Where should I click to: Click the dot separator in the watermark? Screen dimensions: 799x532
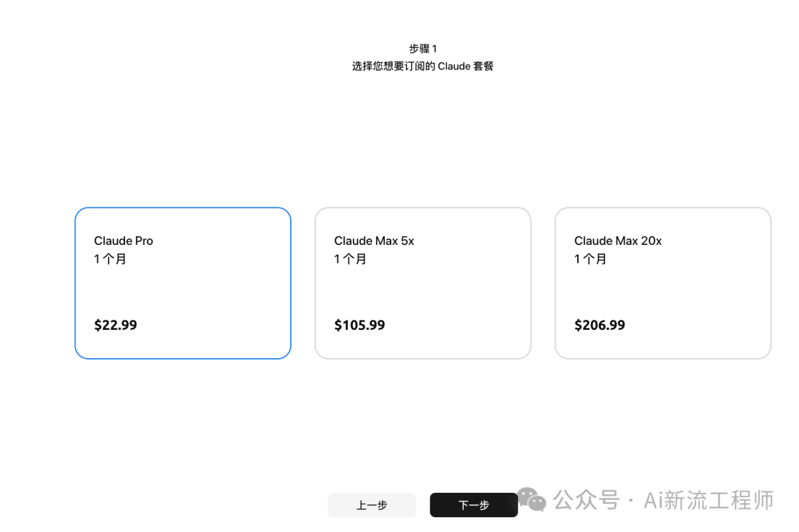630,501
